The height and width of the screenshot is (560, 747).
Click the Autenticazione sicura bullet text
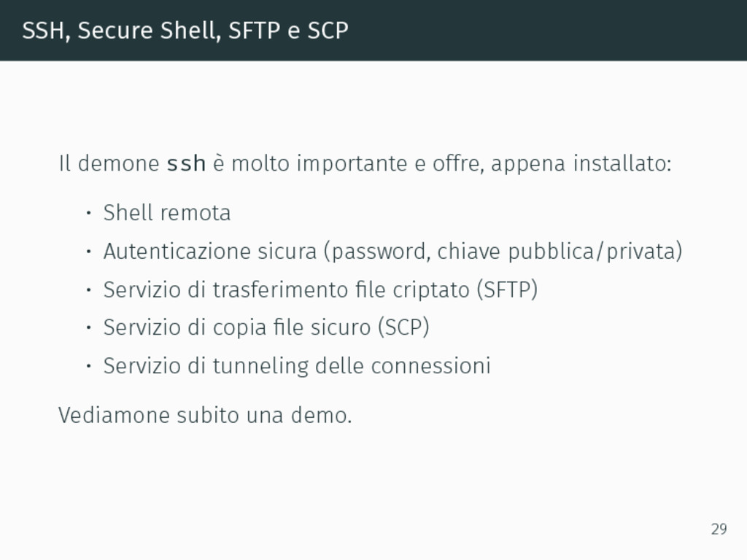(x=209, y=251)
